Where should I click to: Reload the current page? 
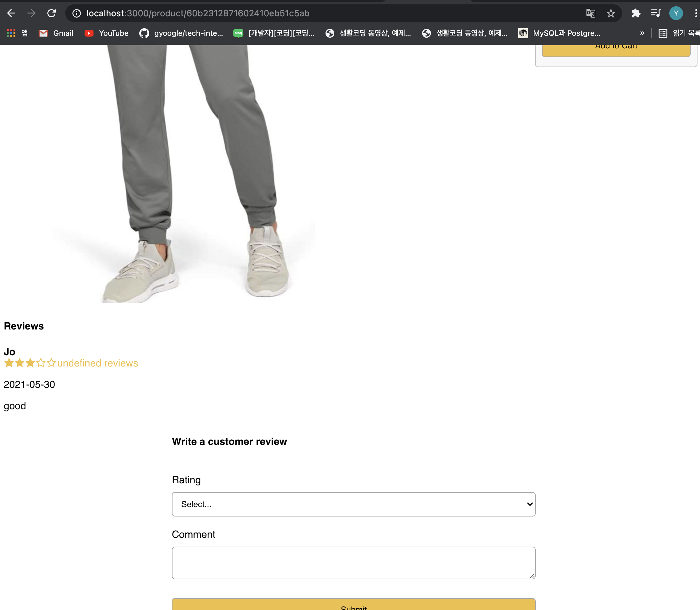[x=51, y=13]
